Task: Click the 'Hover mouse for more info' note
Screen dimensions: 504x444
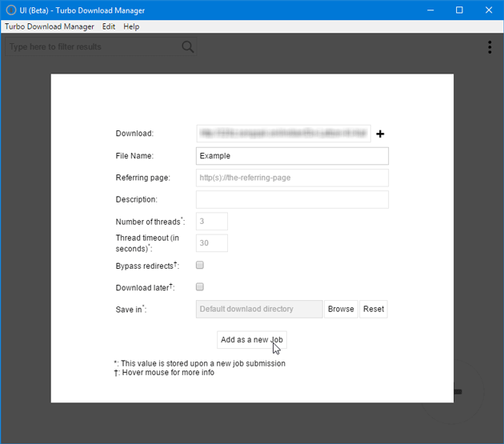Action: (x=164, y=373)
